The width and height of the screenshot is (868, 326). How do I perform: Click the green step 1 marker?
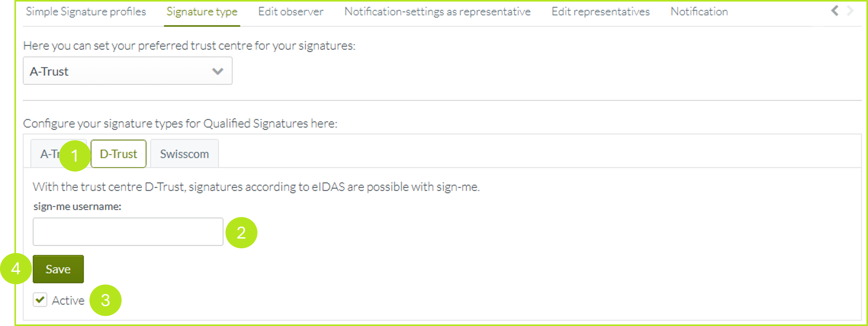(75, 156)
